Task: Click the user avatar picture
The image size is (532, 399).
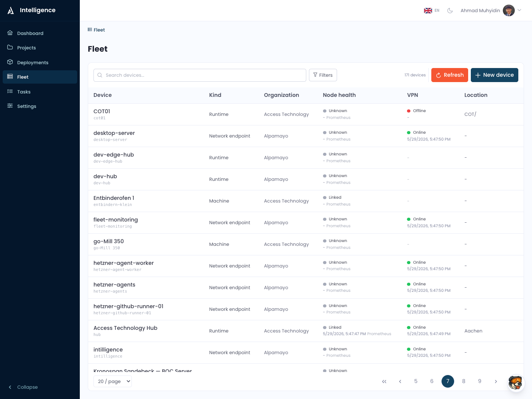Action: (x=508, y=11)
